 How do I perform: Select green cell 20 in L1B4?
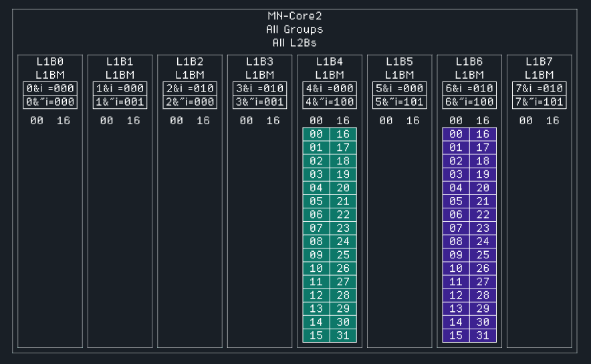click(x=343, y=188)
